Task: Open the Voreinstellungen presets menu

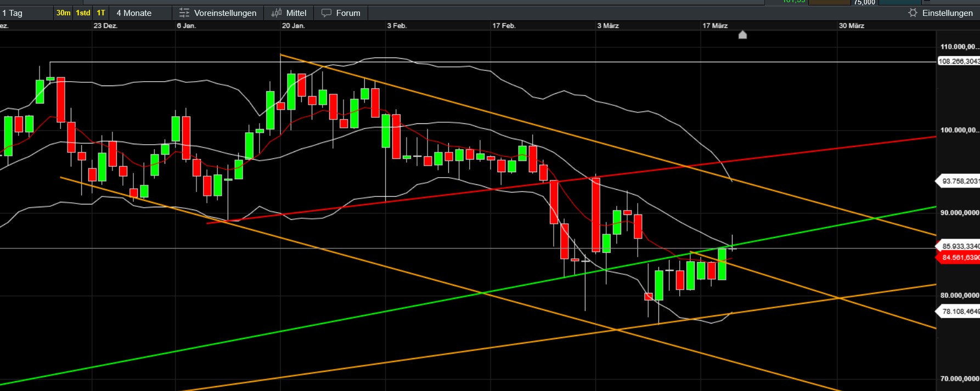Action: (218, 13)
